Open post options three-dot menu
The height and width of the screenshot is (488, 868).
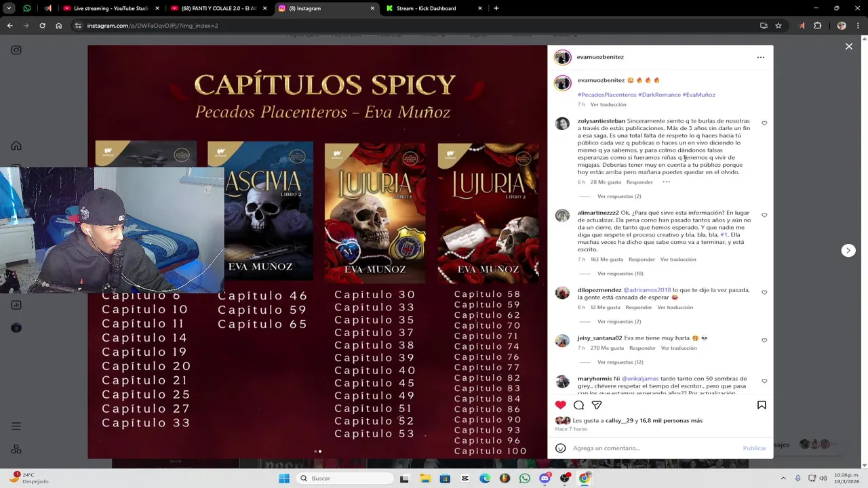pos(760,57)
